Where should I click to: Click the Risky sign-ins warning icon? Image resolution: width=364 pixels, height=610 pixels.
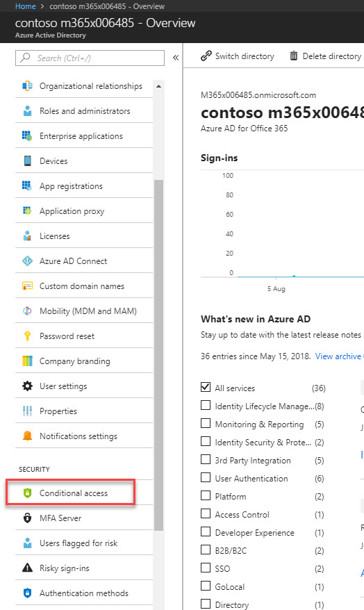pyautogui.click(x=27, y=568)
